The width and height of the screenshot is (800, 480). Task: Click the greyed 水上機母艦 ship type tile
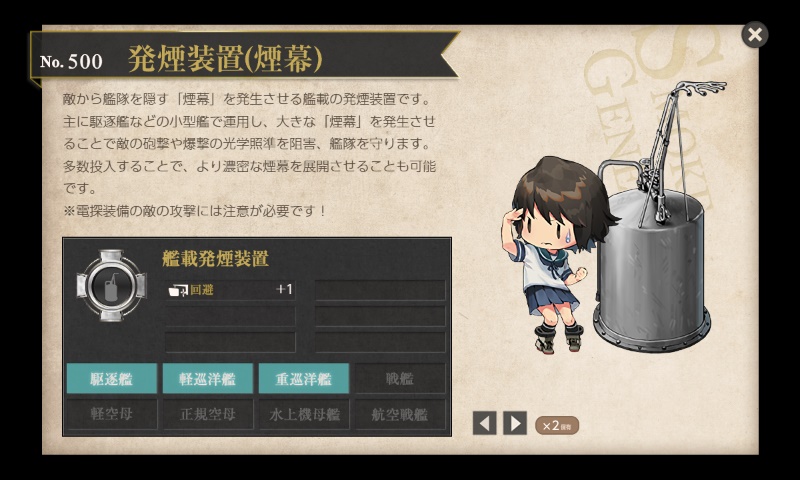click(304, 414)
